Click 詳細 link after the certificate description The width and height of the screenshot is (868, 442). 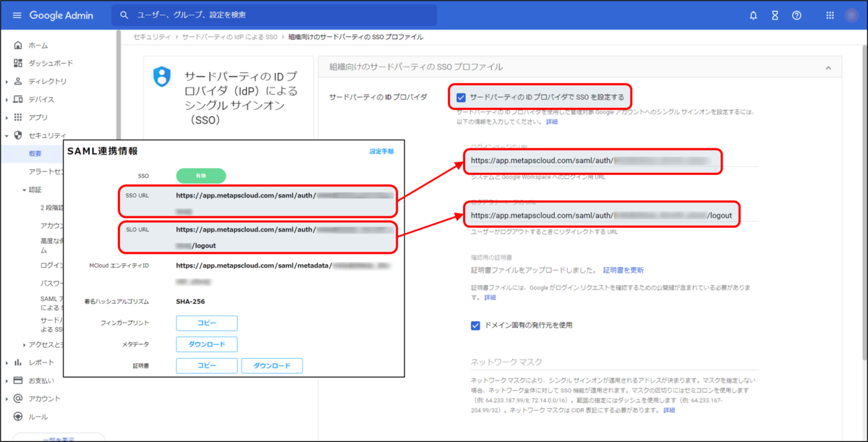(490, 297)
